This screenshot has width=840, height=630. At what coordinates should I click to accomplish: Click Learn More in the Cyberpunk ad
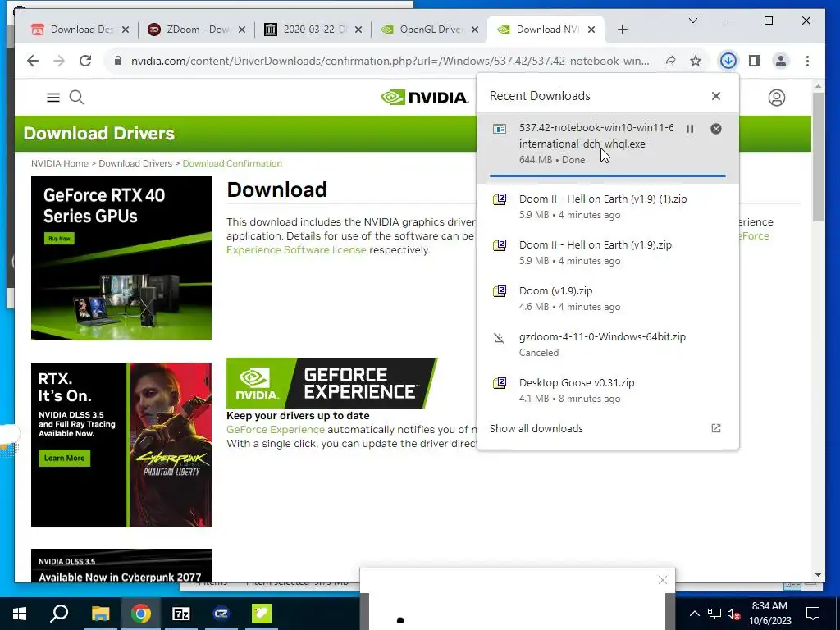(x=64, y=458)
